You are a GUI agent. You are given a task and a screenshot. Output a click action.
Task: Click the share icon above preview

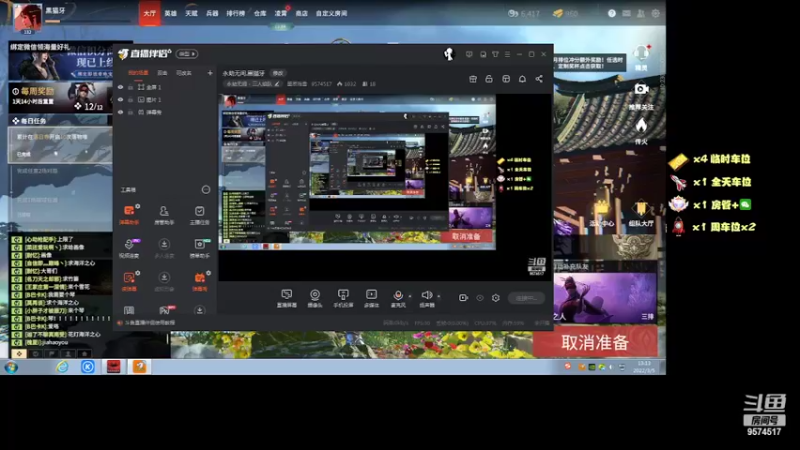click(539, 79)
